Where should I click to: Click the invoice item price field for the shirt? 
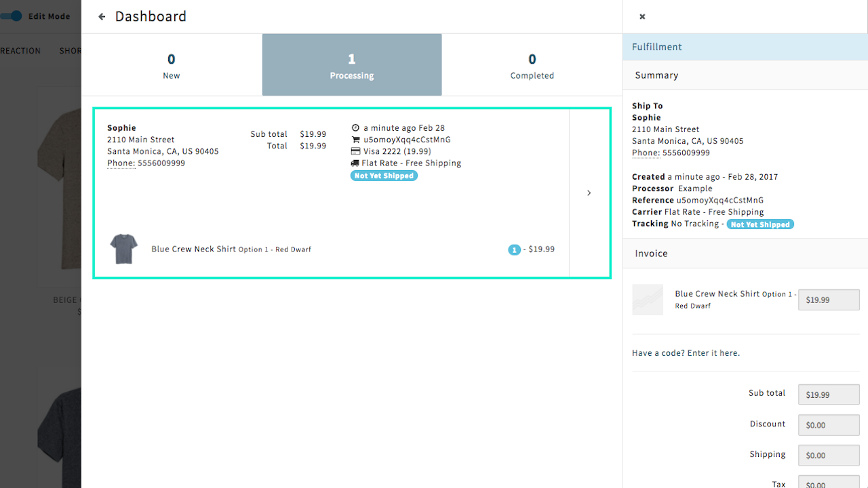(x=829, y=300)
